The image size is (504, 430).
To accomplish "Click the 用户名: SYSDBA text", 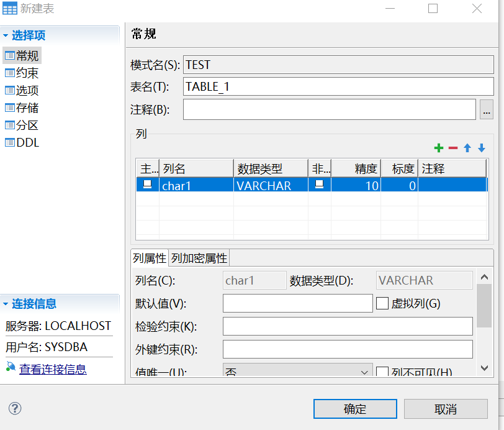I will (47, 347).
